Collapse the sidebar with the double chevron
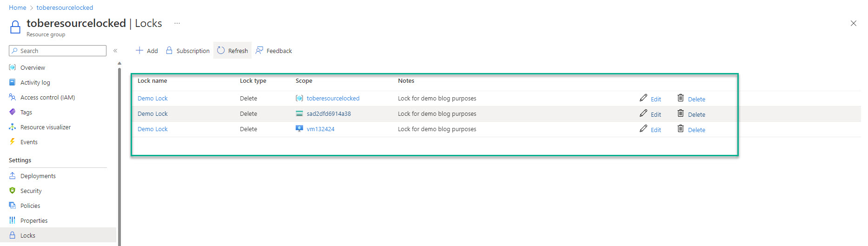This screenshot has height=246, width=868. pos(115,51)
